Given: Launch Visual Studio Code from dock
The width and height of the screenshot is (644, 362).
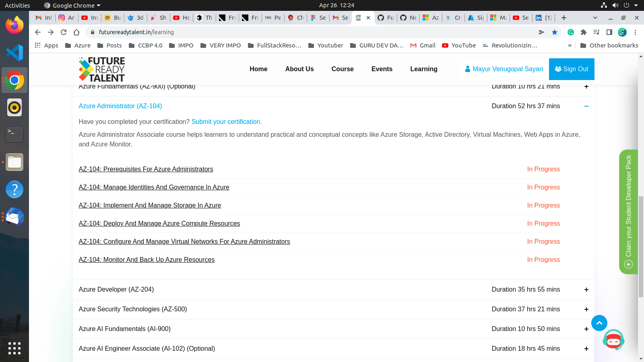Looking at the screenshot, I should click(x=14, y=53).
